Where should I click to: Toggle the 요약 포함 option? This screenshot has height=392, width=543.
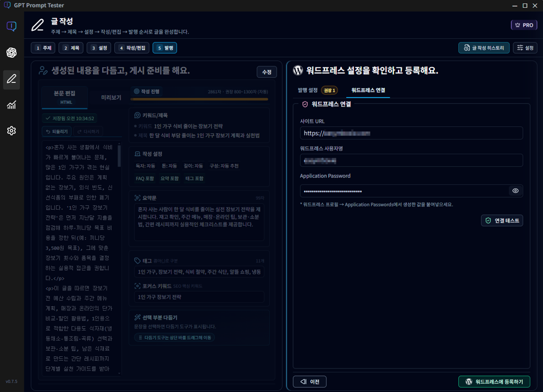[171, 178]
